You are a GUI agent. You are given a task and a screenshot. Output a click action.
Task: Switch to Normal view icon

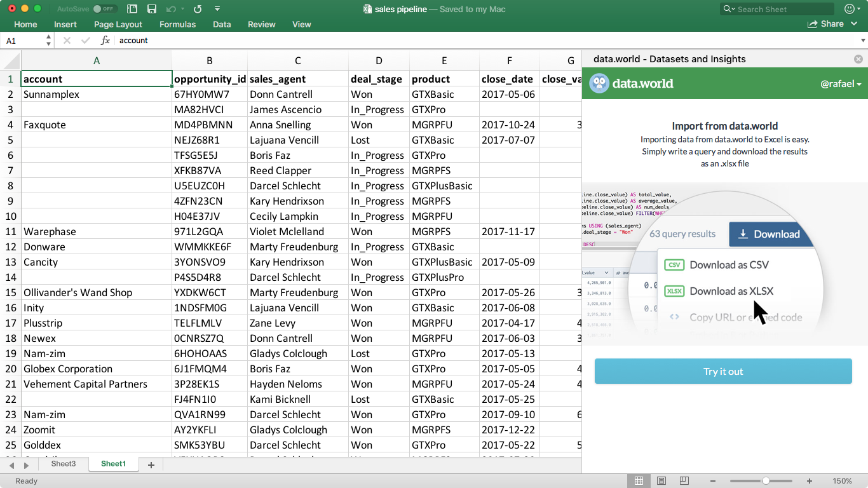[639, 481]
